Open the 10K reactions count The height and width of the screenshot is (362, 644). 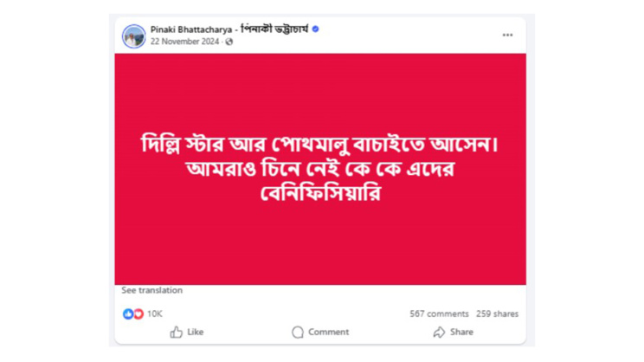(x=154, y=314)
